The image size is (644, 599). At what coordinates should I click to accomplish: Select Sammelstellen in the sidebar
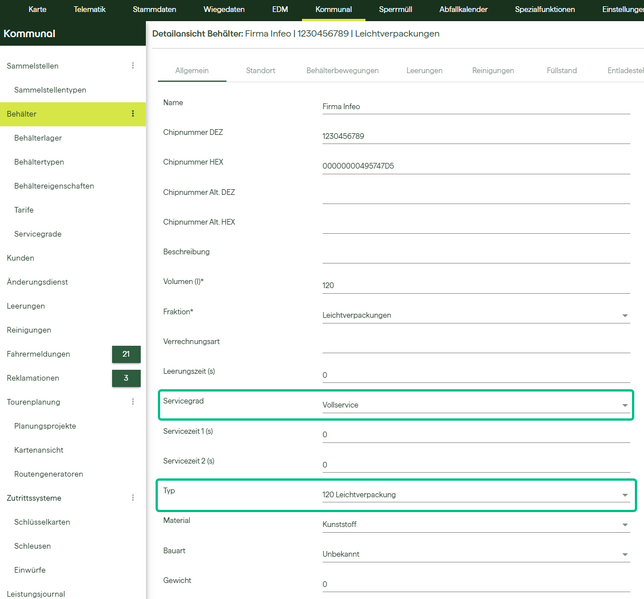click(32, 66)
